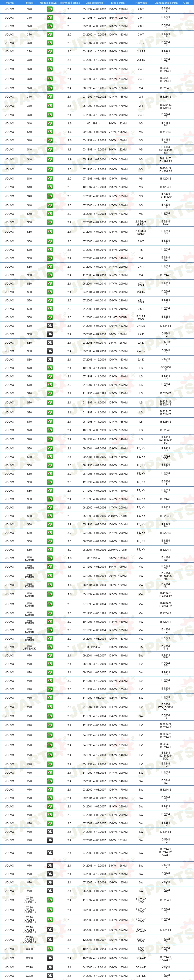Click the Lata produkcji column header

coord(94,3)
